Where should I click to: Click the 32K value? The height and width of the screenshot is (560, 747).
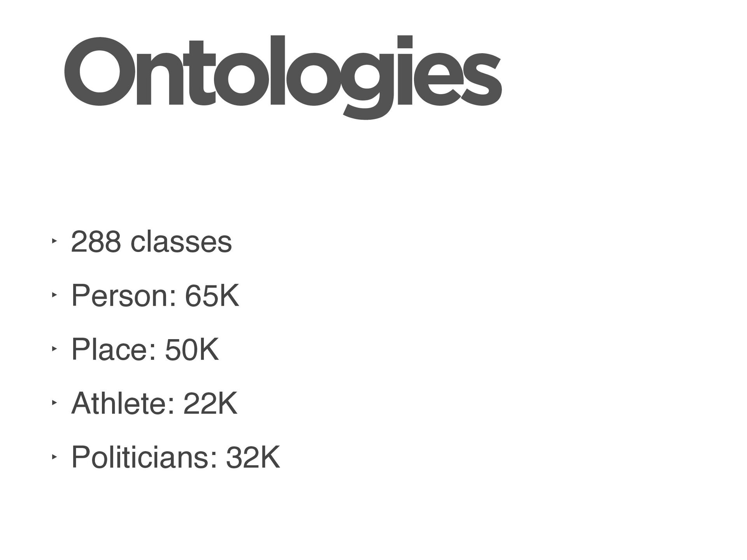[x=253, y=458]
